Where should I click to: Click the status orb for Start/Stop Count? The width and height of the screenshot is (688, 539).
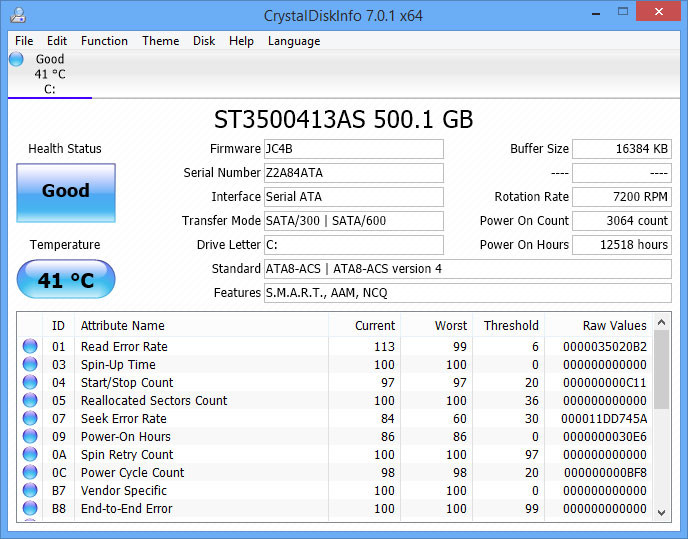point(30,382)
